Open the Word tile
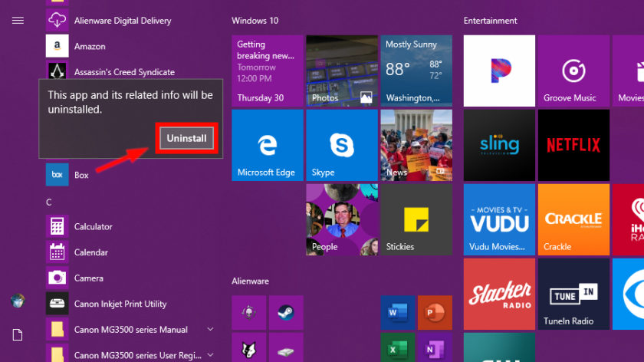The height and width of the screenshot is (362, 644). pyautogui.click(x=398, y=313)
